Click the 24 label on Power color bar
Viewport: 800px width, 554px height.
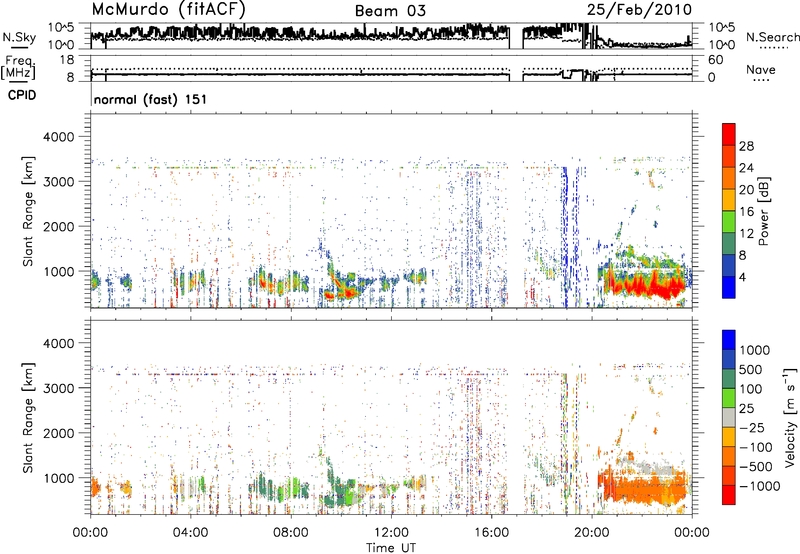[746, 168]
